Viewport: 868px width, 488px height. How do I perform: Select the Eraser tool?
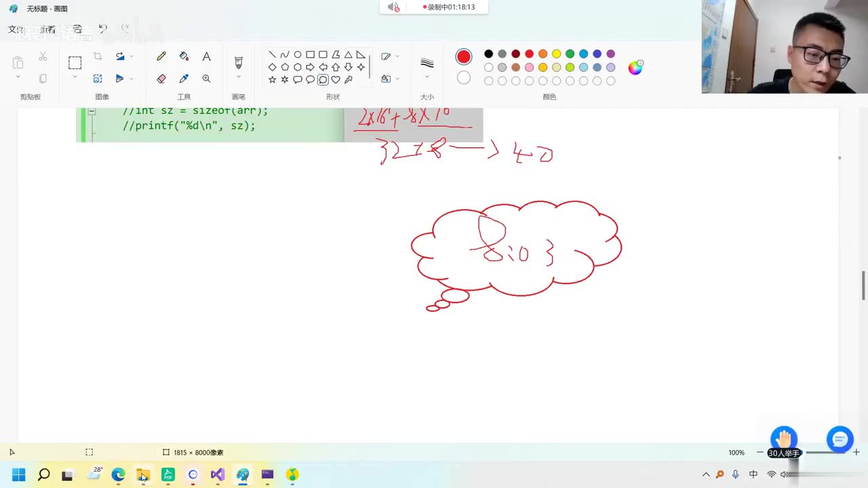coord(161,79)
